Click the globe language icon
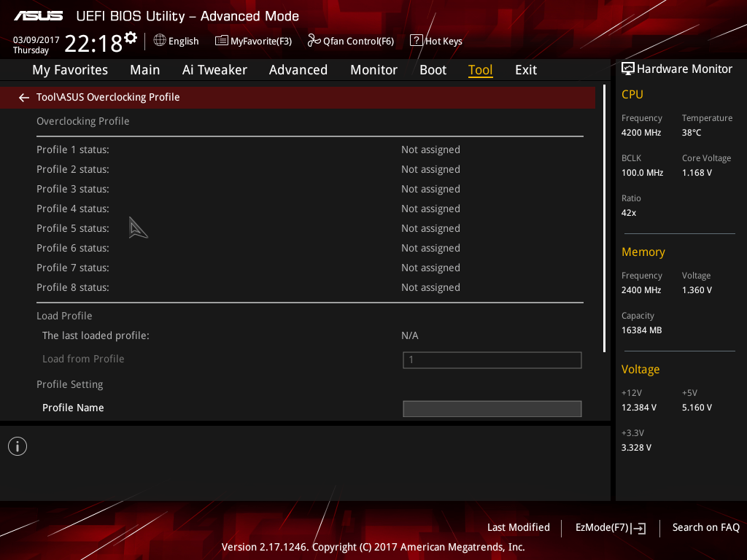Viewport: 747px width, 560px height. pyautogui.click(x=160, y=41)
